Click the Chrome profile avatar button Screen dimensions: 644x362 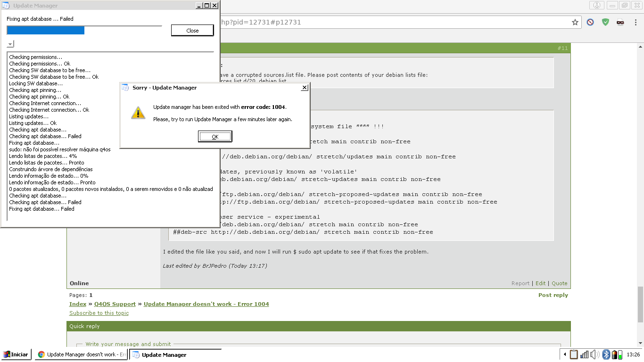coord(597,5)
